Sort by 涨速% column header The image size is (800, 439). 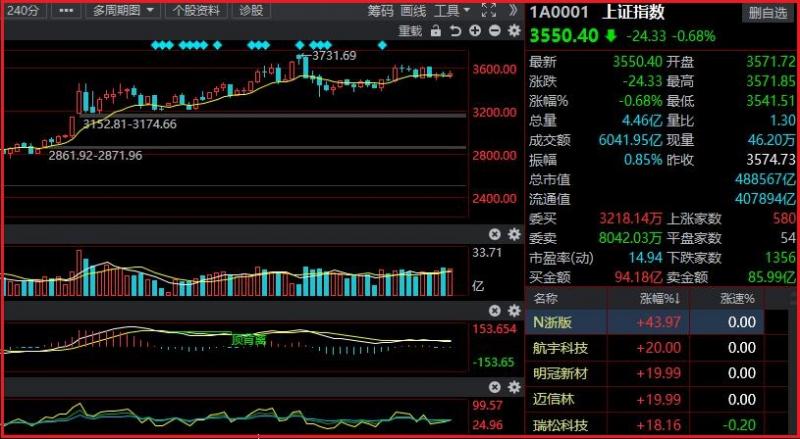[737, 299]
